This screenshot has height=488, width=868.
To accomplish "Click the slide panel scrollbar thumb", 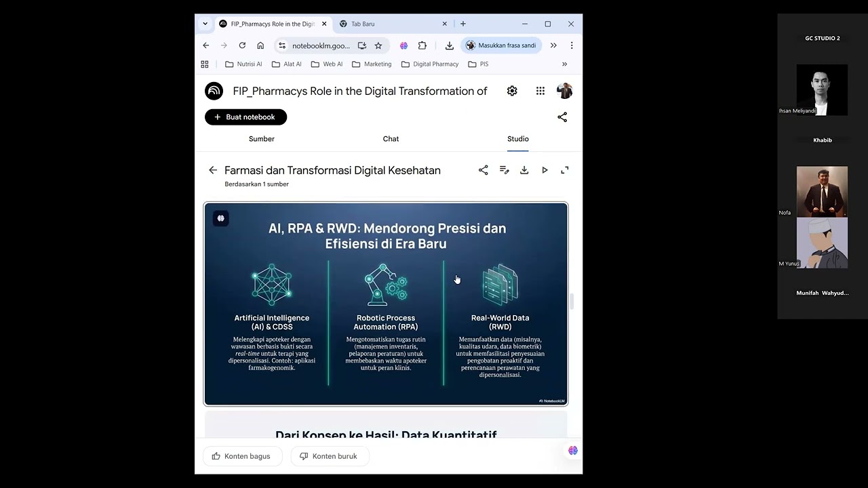I will tap(571, 302).
